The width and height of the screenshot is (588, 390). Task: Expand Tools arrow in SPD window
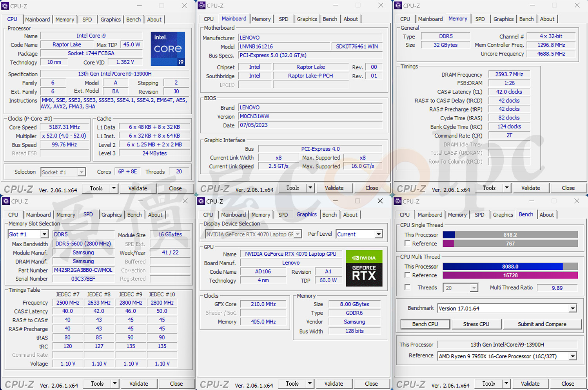tap(115, 384)
